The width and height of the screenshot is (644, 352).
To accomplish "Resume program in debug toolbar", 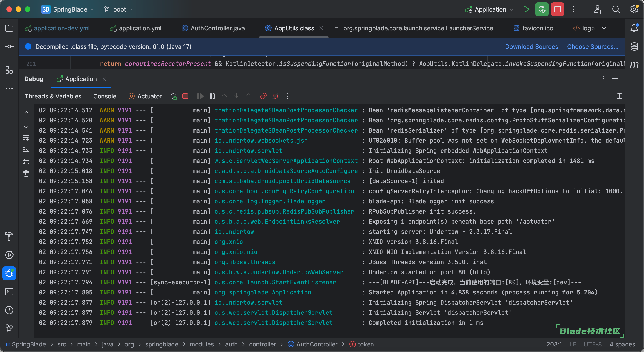I will (x=200, y=96).
